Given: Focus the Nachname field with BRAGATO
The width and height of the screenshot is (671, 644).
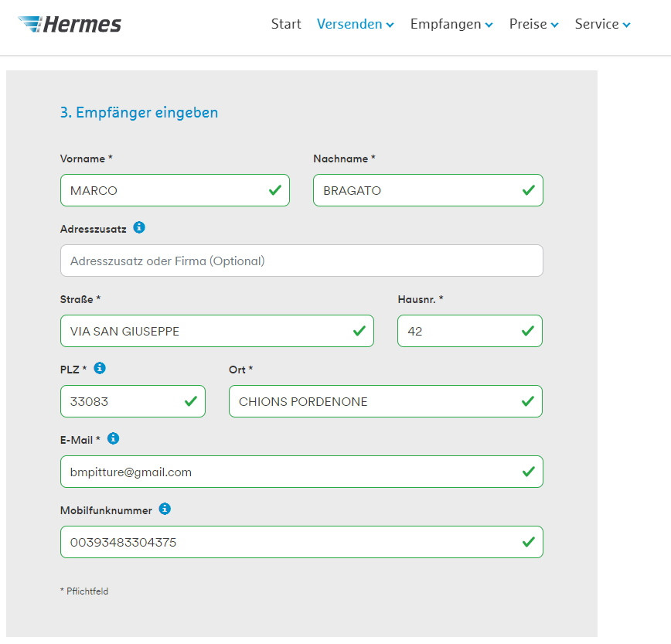Looking at the screenshot, I should click(428, 190).
